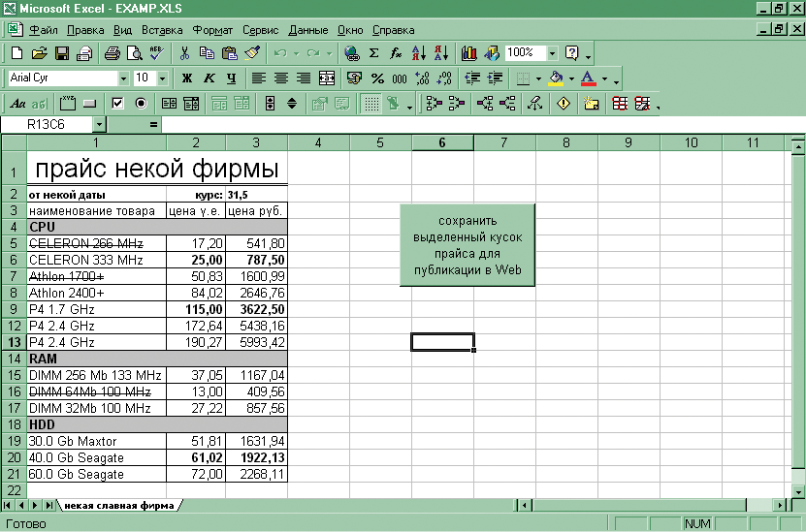Insert a group box from Forms toolbar

(x=67, y=104)
